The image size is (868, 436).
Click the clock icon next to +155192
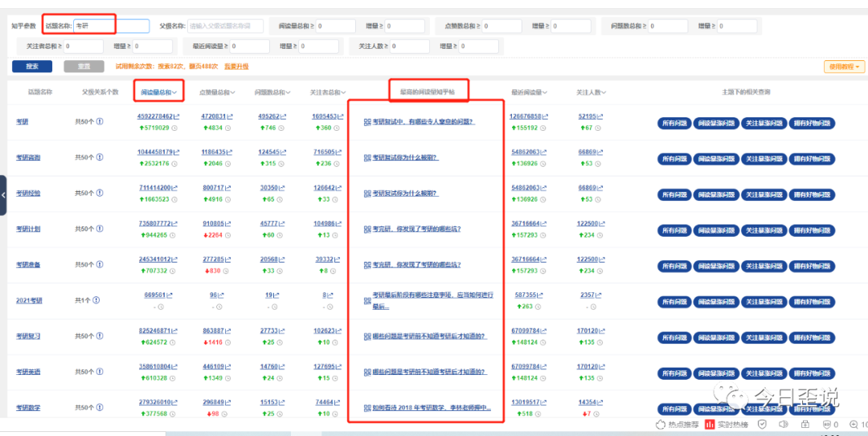(542, 128)
